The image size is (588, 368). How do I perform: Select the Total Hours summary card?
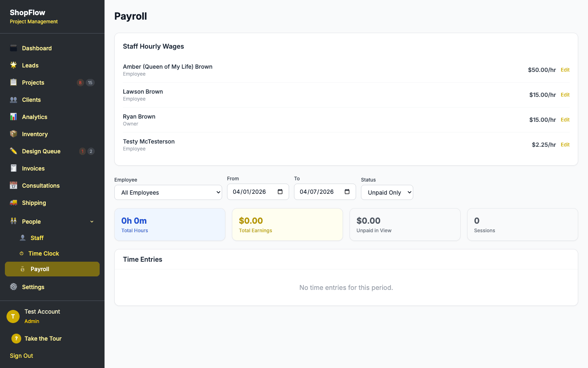tap(170, 224)
